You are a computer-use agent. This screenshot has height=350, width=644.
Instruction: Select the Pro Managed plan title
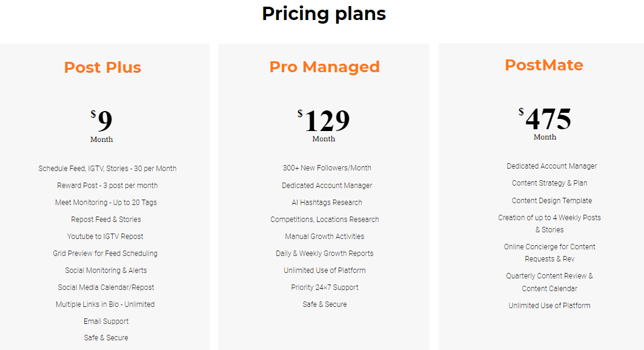(x=325, y=67)
